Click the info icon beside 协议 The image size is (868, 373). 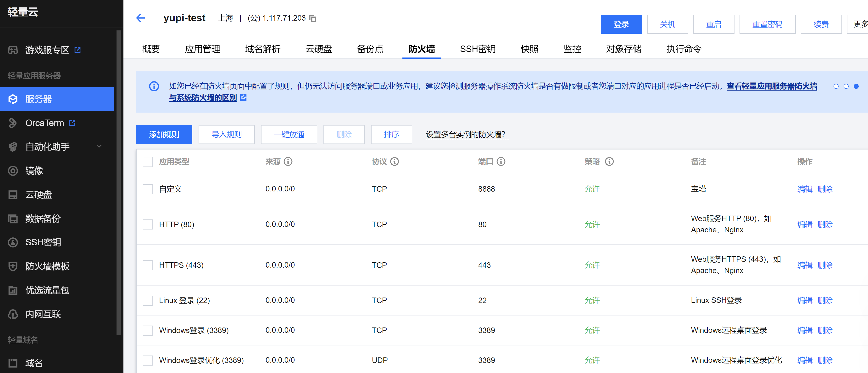tap(395, 161)
